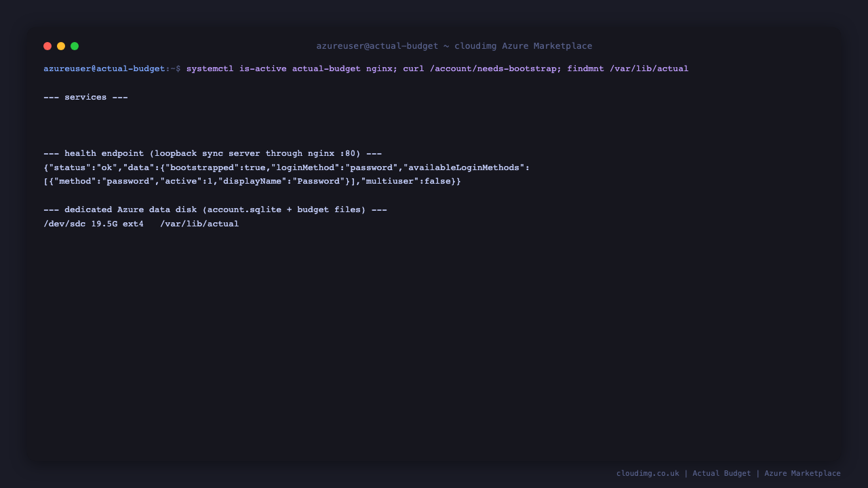Click the '--- services ---' heading
868x488 pixels.
[x=85, y=97]
